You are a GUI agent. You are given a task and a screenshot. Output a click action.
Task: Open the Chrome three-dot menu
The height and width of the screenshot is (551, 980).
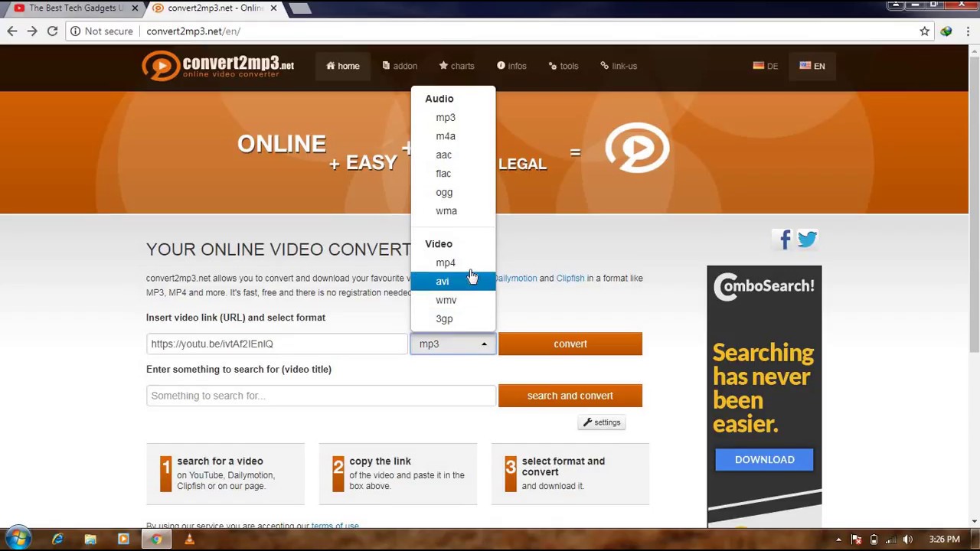(x=969, y=31)
